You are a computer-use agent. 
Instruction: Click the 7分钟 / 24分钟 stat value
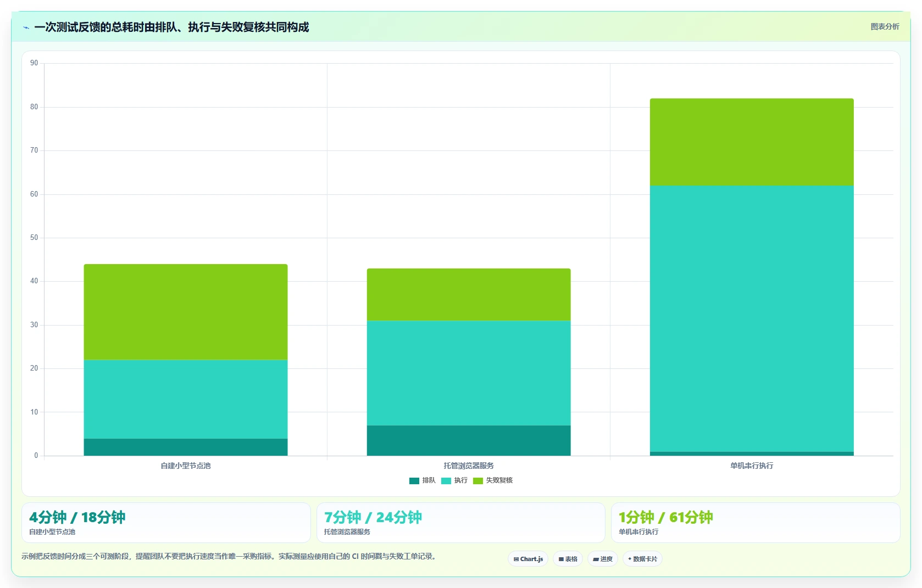373,517
